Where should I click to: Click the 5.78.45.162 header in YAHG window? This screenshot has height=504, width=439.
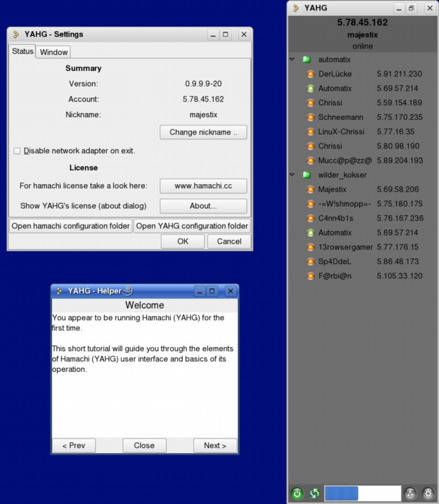[362, 22]
